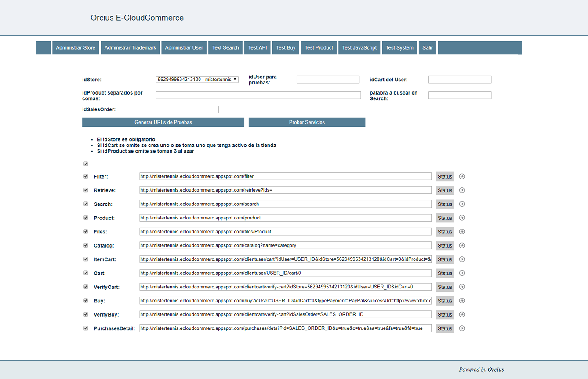The height and width of the screenshot is (379, 588).
Task: Uncheck the Buy checkbox
Action: (x=86, y=301)
